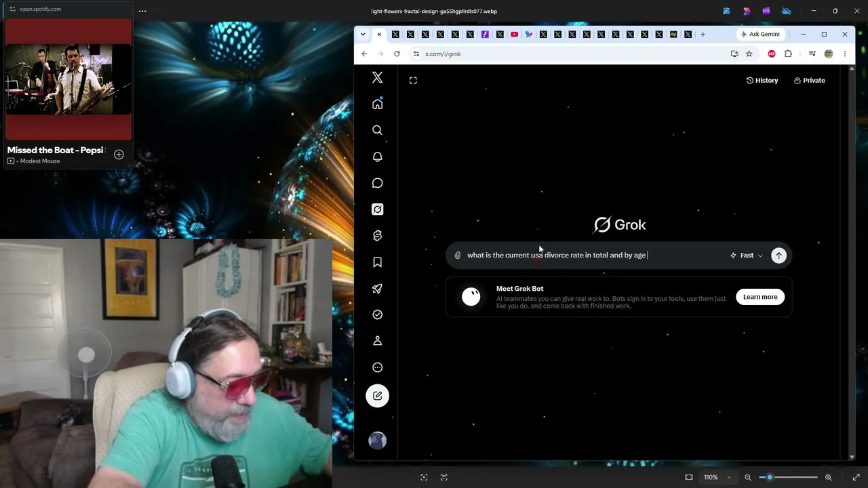Screen dimensions: 868x488
Task: Expand the Fast model selector
Action: coord(747,256)
